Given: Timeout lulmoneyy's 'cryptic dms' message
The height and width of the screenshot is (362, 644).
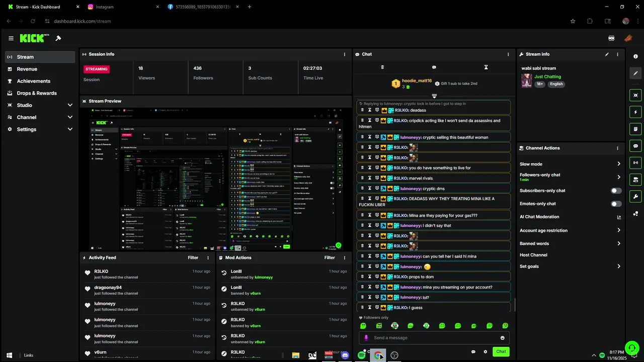Looking at the screenshot, I should pos(369,189).
